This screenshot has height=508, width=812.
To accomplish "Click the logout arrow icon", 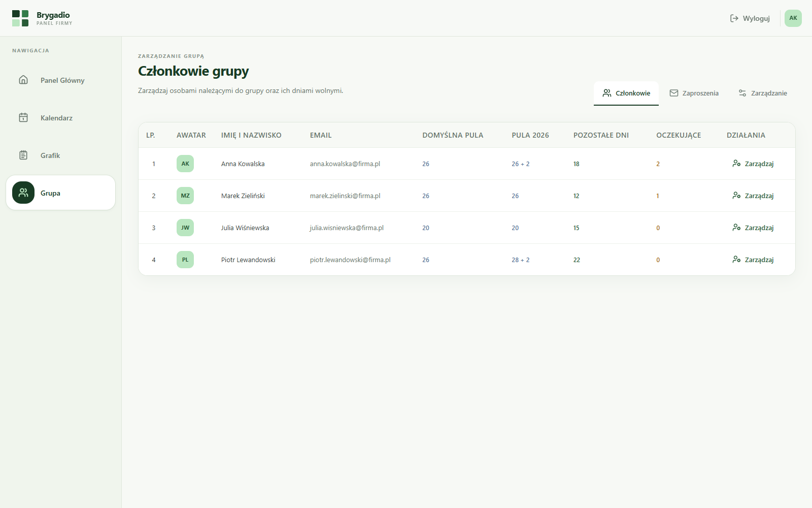I will click(734, 18).
